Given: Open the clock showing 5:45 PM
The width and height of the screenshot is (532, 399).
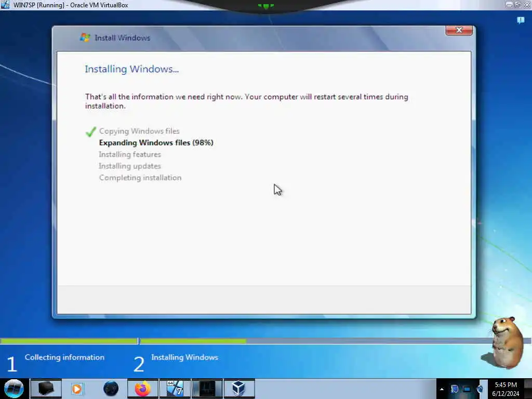Looking at the screenshot, I should [506, 389].
